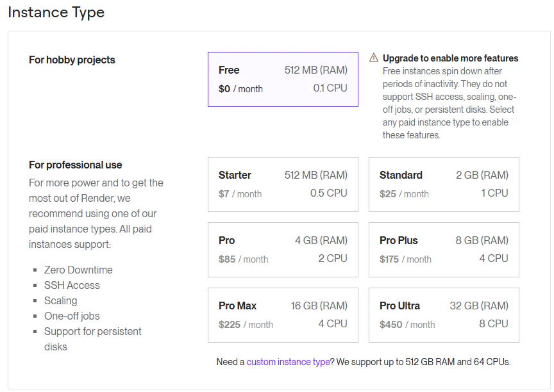
Task: Click the "For professional use" label
Action: coord(76,165)
